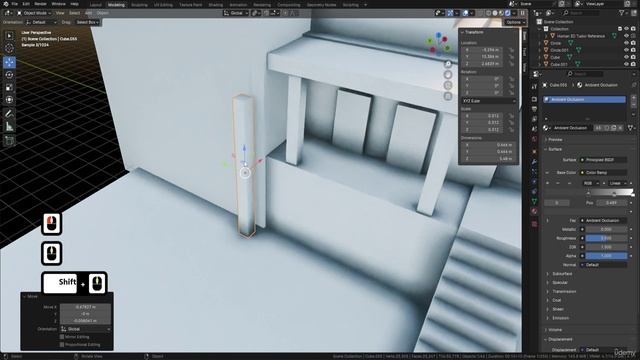
Task: Open the Material properties tab
Action: (x=534, y=211)
